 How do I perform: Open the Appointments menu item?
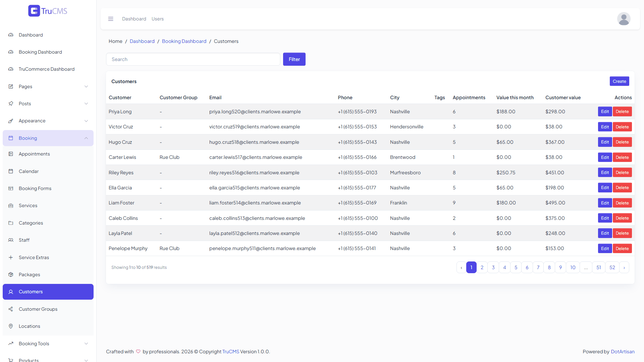48,154
